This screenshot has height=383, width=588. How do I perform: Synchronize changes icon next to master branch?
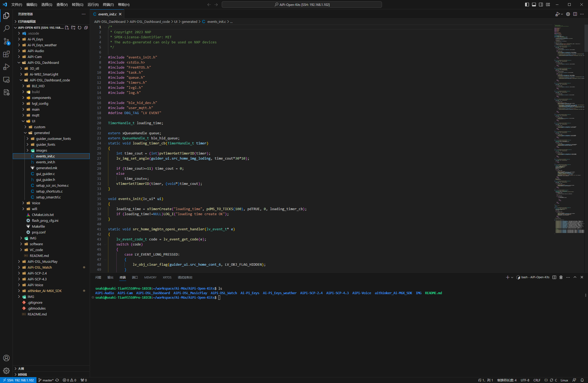point(57,380)
